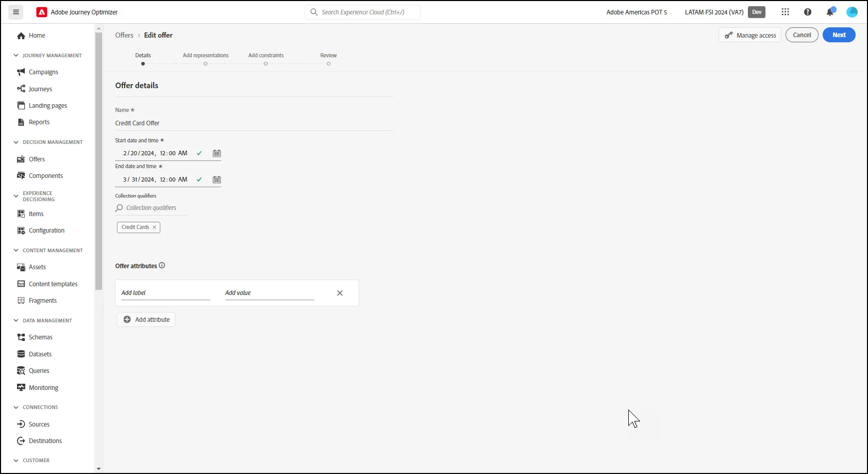Open Monitoring in the sidebar

point(38,388)
